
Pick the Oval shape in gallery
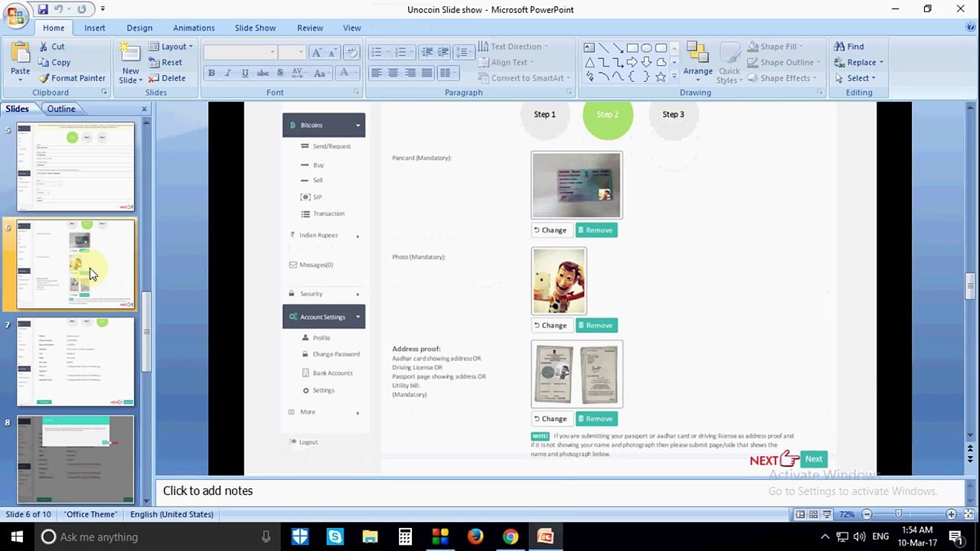tap(647, 47)
